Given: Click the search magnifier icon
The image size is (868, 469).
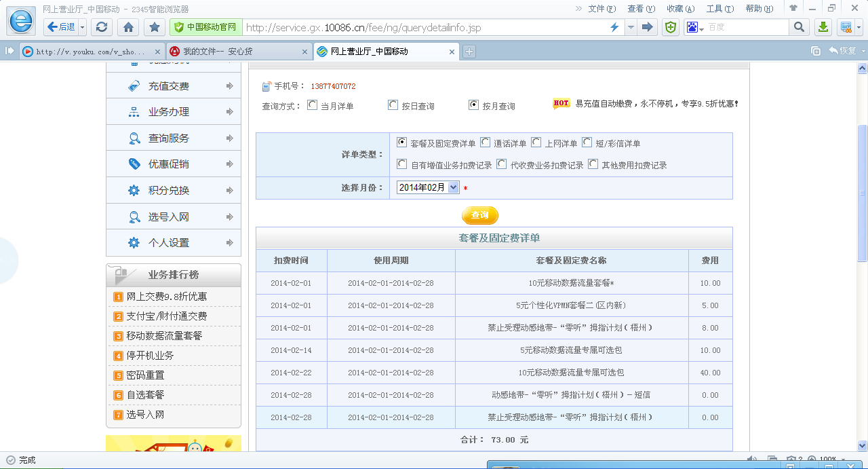Looking at the screenshot, I should click(x=799, y=27).
